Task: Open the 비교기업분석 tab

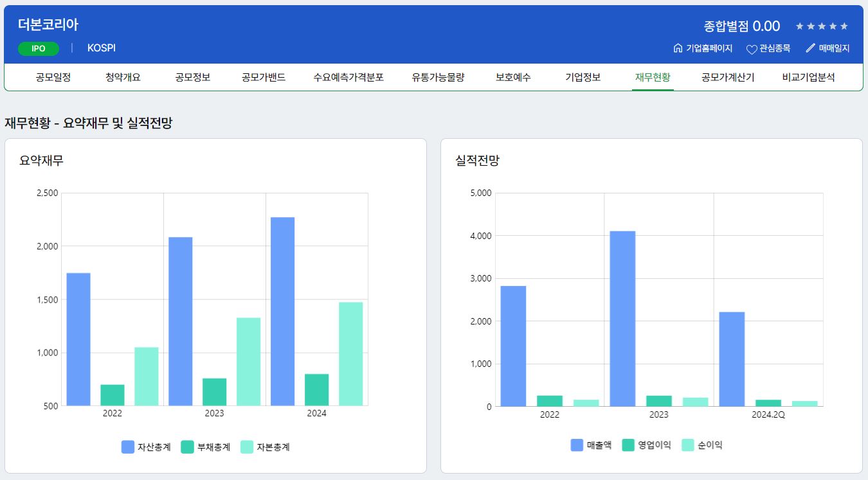Action: tap(808, 78)
